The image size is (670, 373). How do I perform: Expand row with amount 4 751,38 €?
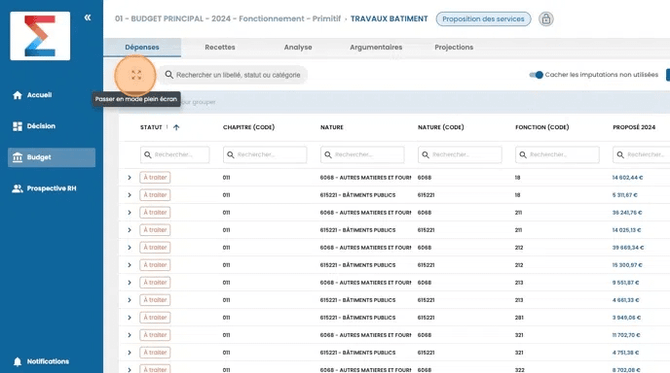[129, 352]
